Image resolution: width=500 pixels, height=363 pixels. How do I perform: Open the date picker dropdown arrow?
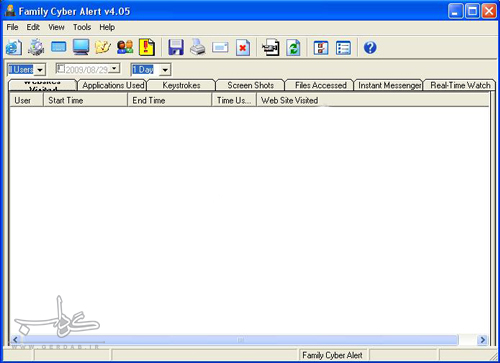(114, 69)
